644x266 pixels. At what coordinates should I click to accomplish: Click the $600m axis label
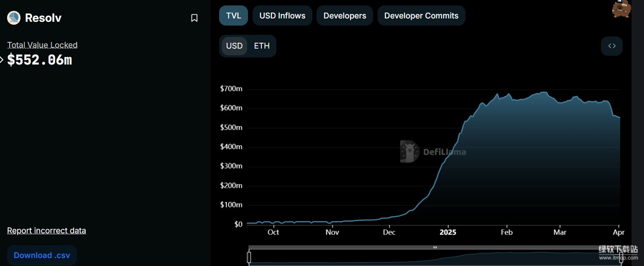(x=231, y=108)
